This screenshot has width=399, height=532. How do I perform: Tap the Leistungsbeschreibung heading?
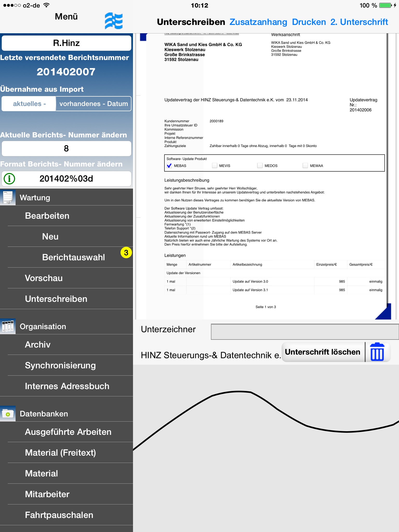click(187, 180)
